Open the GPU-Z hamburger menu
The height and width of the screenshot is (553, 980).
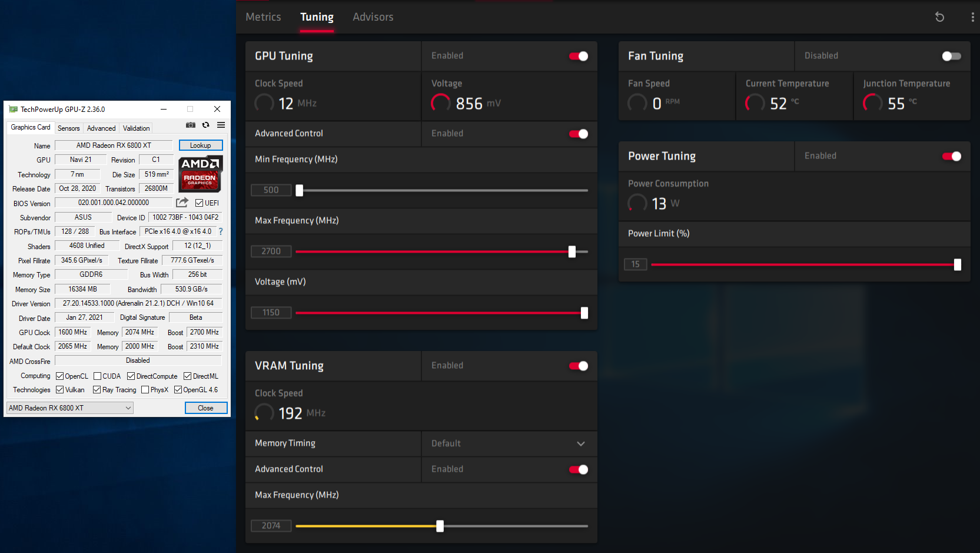pos(221,125)
